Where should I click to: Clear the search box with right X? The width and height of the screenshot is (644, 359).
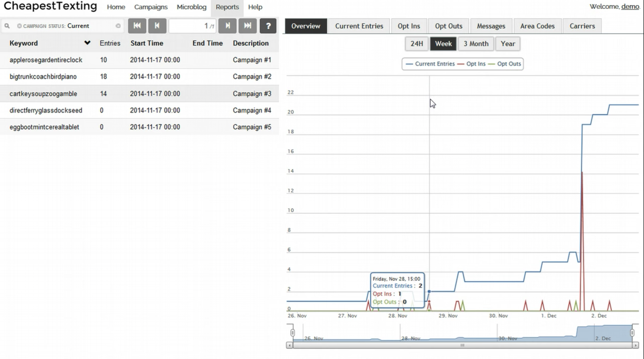pos(118,26)
